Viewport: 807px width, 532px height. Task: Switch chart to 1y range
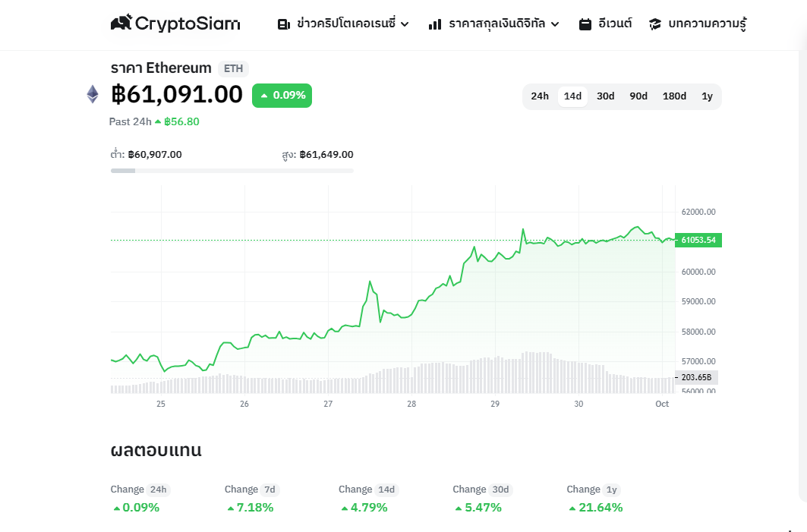click(707, 96)
